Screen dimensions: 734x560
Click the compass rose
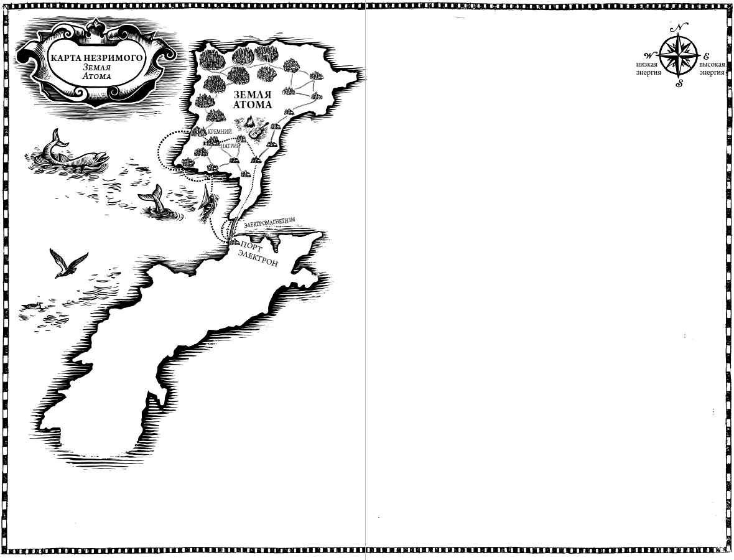click(x=679, y=56)
